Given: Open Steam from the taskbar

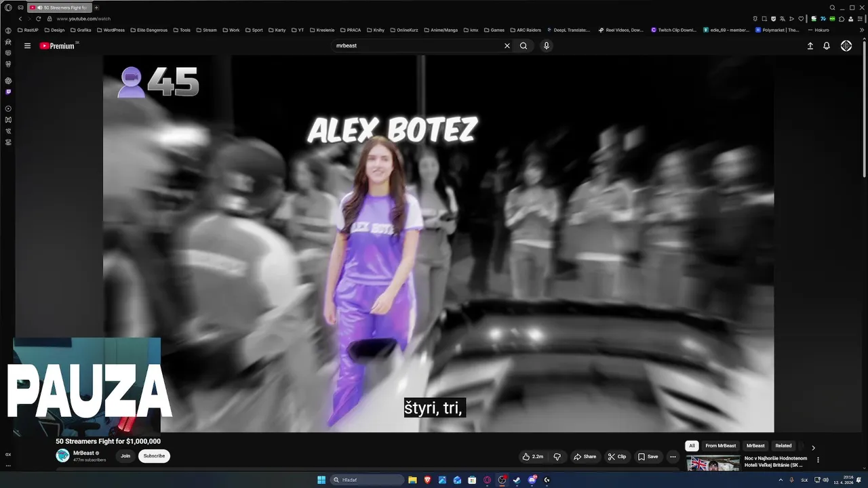Looking at the screenshot, I should coord(517,480).
